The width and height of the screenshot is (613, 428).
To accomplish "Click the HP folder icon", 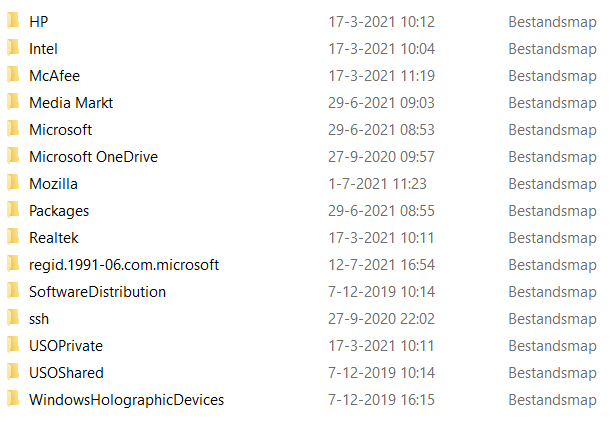I will [x=13, y=21].
